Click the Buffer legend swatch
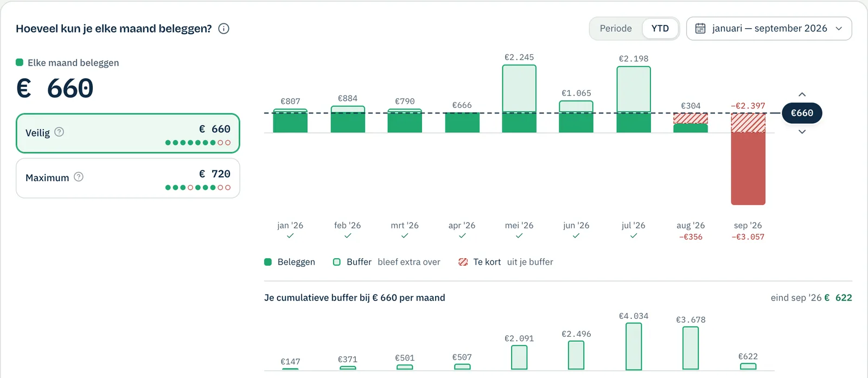 click(337, 262)
